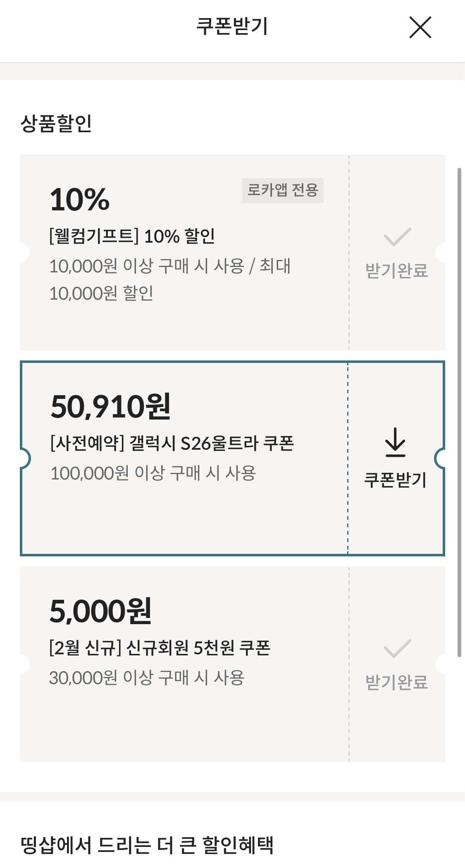Click 받기완료 text on the 웰컴기프트 coupon
This screenshot has height=868, width=465.
pos(396,271)
